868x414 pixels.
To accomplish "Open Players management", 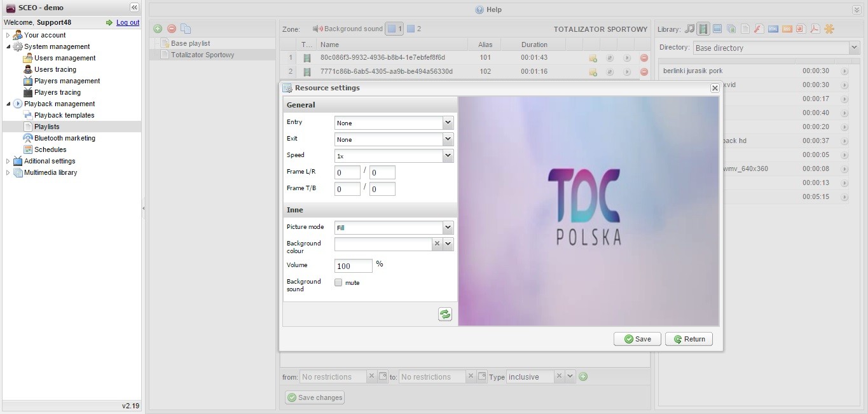I will click(67, 81).
